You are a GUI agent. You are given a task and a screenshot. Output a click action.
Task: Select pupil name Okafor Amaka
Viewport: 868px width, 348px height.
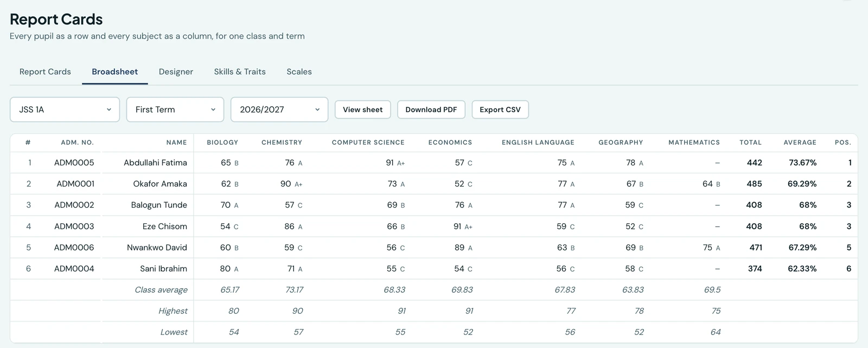(160, 184)
